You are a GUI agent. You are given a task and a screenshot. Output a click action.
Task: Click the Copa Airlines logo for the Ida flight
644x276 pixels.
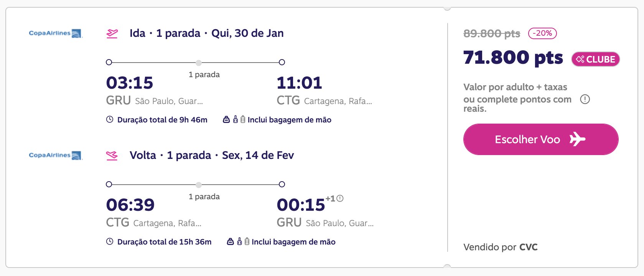[x=56, y=33]
